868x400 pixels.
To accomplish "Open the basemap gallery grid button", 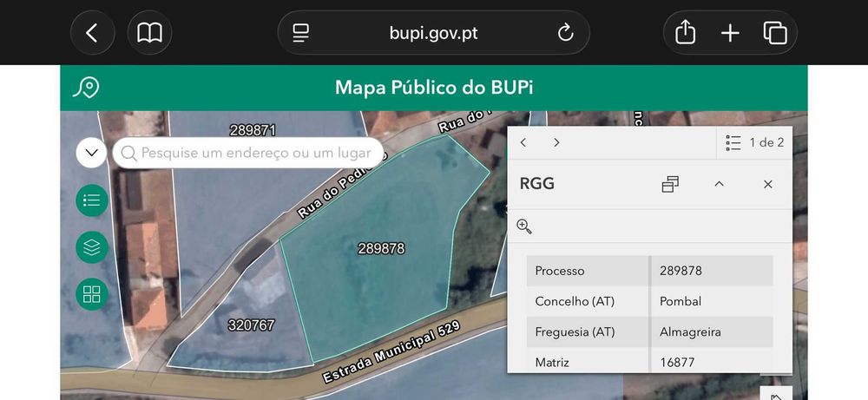I will click(x=92, y=294).
